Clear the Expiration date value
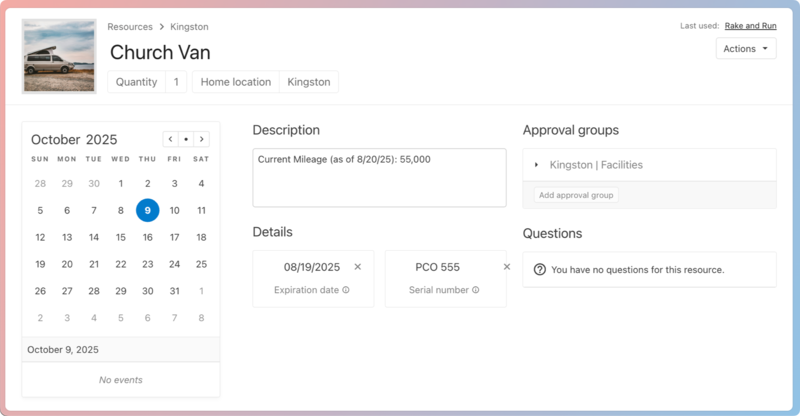This screenshot has height=416, width=800. click(358, 267)
